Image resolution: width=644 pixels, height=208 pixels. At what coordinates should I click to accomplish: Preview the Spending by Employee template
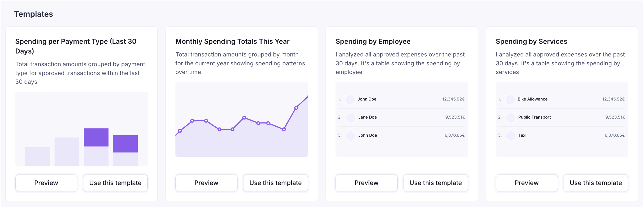pyautogui.click(x=367, y=183)
